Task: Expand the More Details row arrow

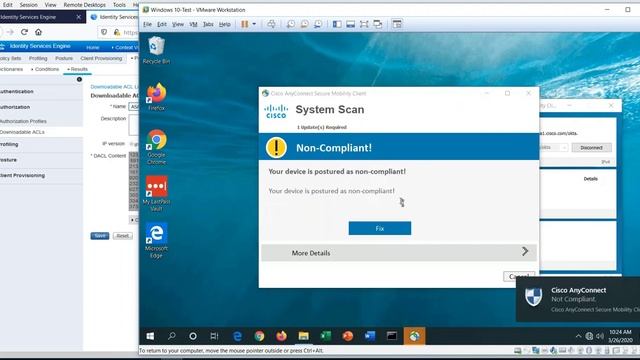Action: [525, 251]
